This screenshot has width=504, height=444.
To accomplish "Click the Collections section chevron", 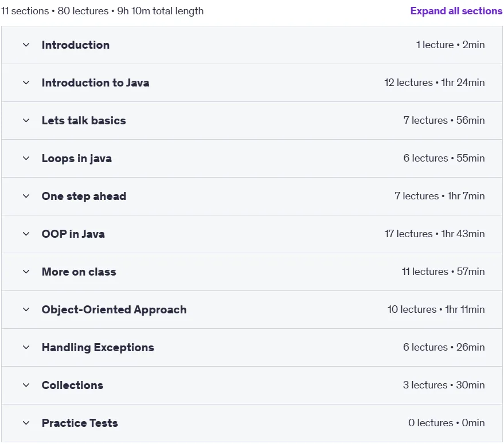I will (x=26, y=385).
